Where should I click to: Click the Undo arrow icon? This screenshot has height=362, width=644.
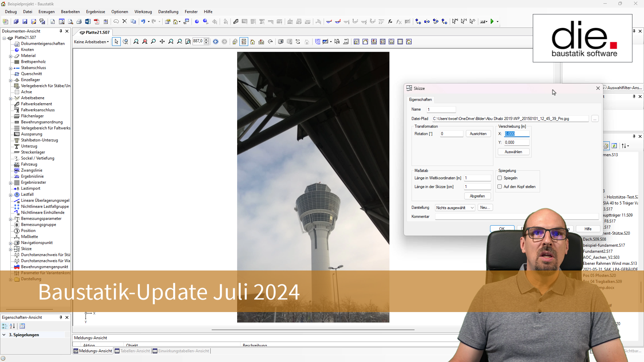coord(143,21)
